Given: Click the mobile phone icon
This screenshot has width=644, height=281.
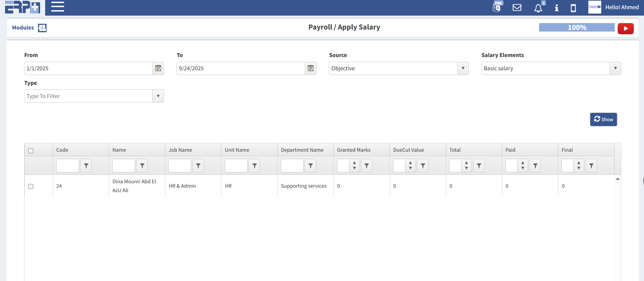Looking at the screenshot, I should [573, 8].
